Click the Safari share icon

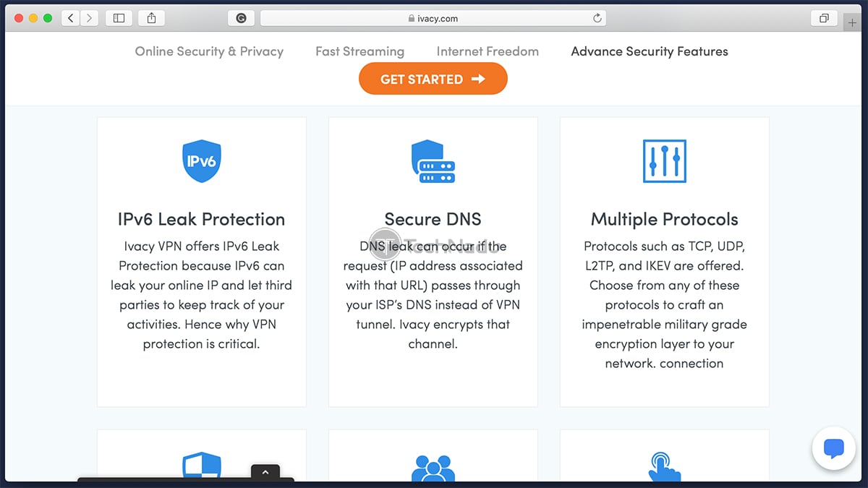click(151, 18)
